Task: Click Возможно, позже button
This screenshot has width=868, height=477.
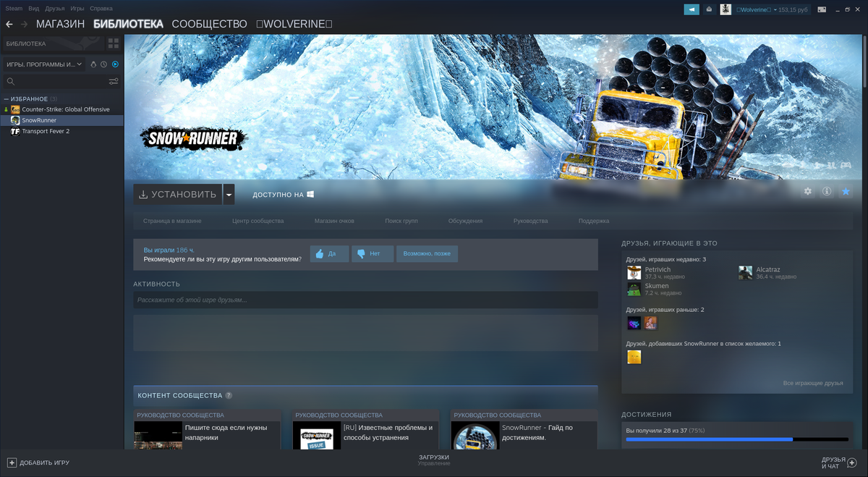Action: [427, 253]
